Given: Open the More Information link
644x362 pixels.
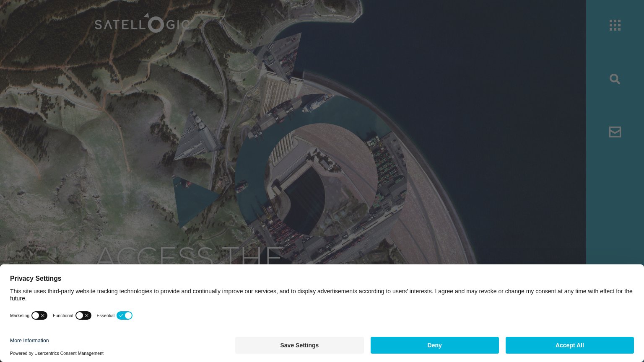Looking at the screenshot, I should (29, 341).
